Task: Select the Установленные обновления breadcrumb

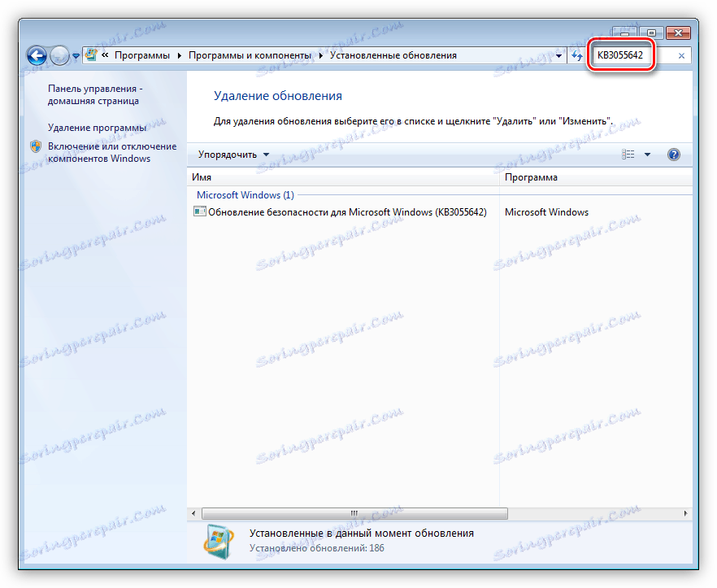Action: point(393,55)
